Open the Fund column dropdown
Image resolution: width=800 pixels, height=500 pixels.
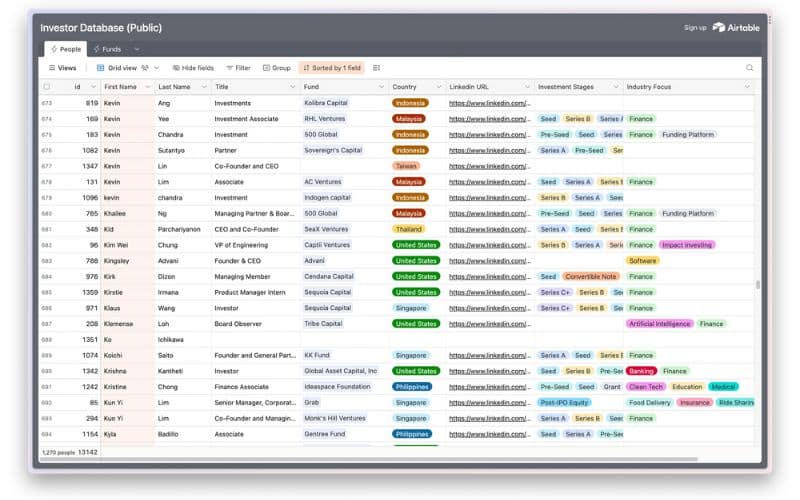[x=381, y=87]
